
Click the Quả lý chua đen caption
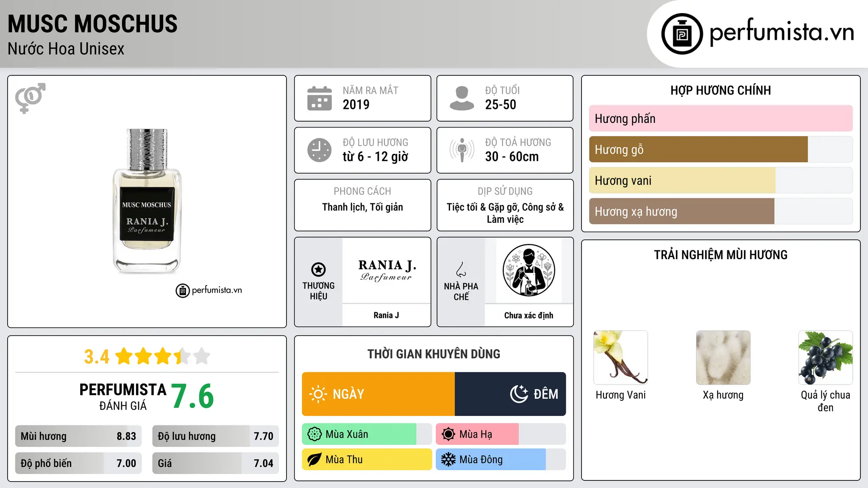point(826,401)
